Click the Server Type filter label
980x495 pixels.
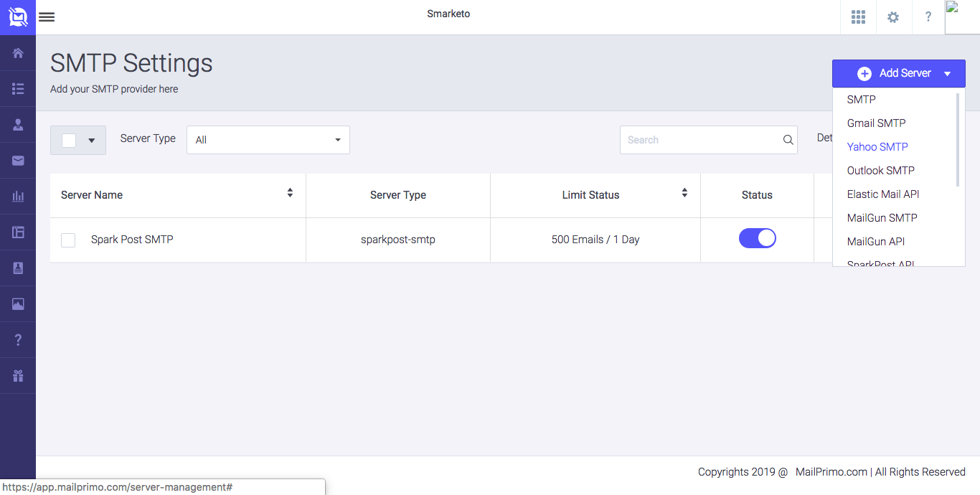(x=148, y=138)
